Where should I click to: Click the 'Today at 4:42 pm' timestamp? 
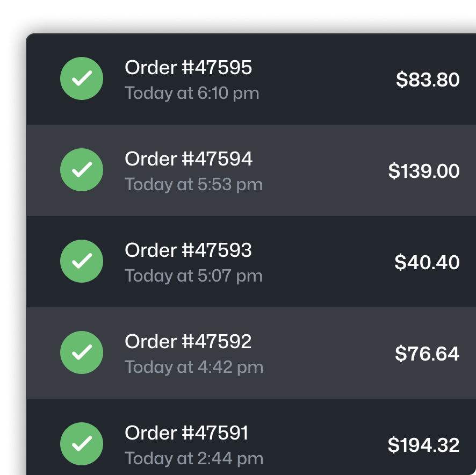click(x=194, y=367)
